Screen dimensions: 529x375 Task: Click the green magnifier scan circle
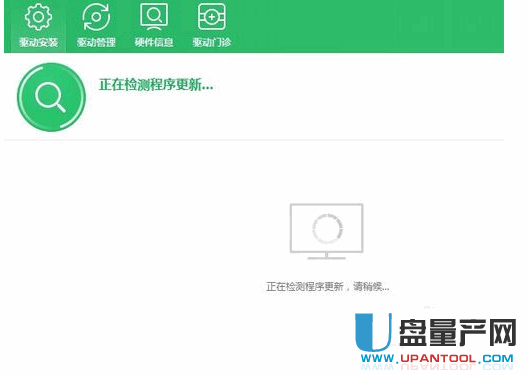coord(51,97)
